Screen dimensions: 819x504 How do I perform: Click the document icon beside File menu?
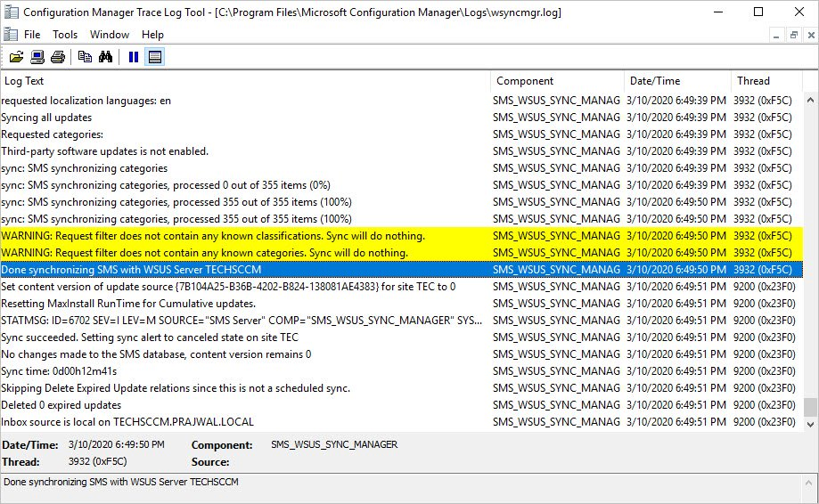tap(10, 35)
